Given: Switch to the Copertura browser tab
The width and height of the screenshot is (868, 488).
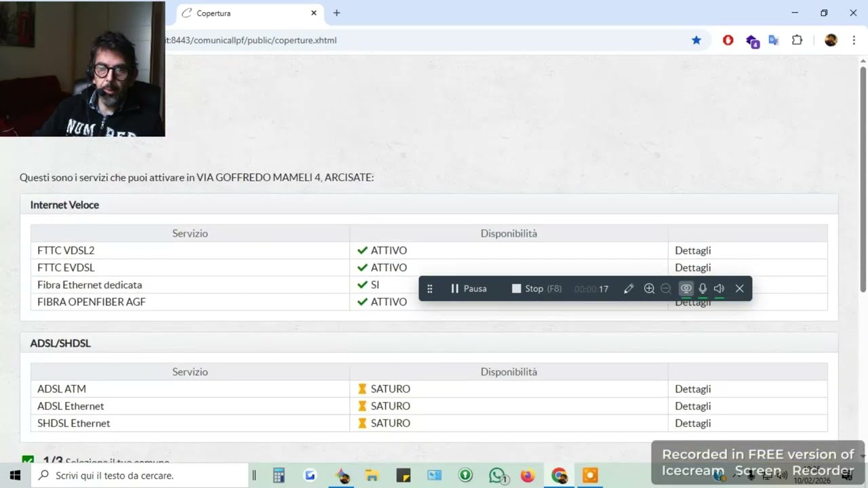Looking at the screenshot, I should click(x=248, y=13).
